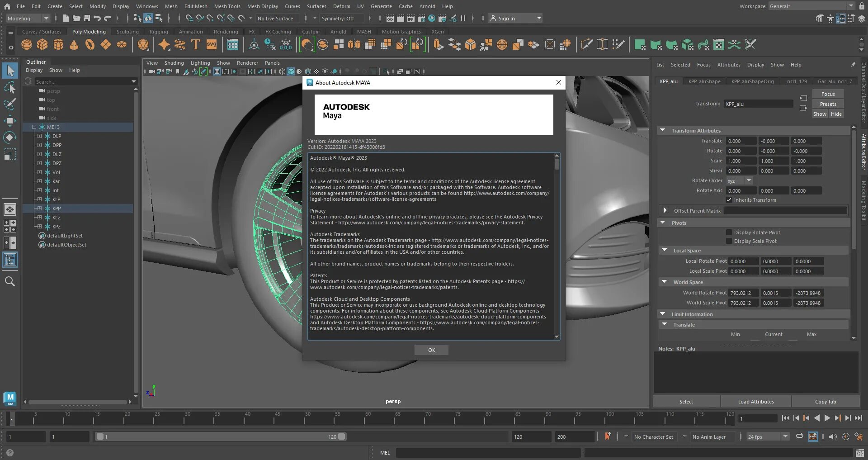Enable the Display Scale Pivot checkbox
868x460 pixels.
[x=729, y=241]
